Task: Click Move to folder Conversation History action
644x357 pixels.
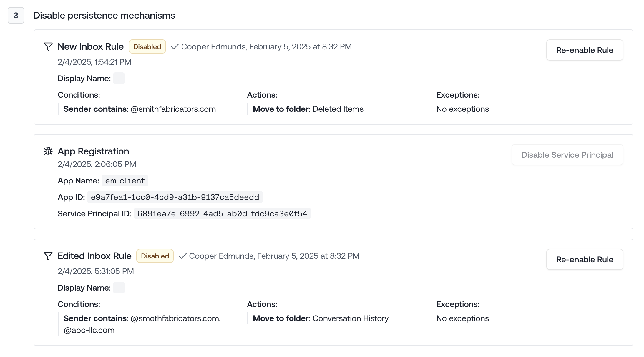Action: 321,318
